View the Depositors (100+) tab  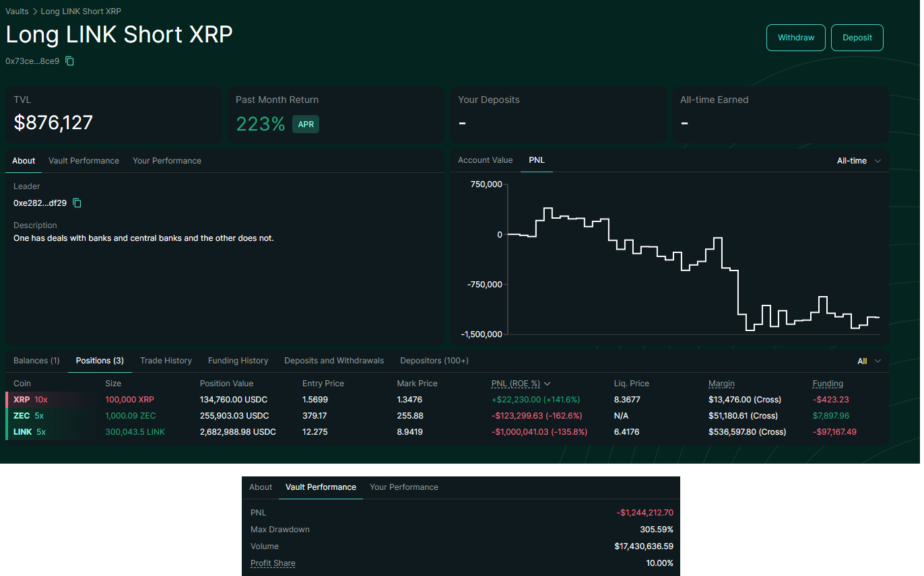434,361
